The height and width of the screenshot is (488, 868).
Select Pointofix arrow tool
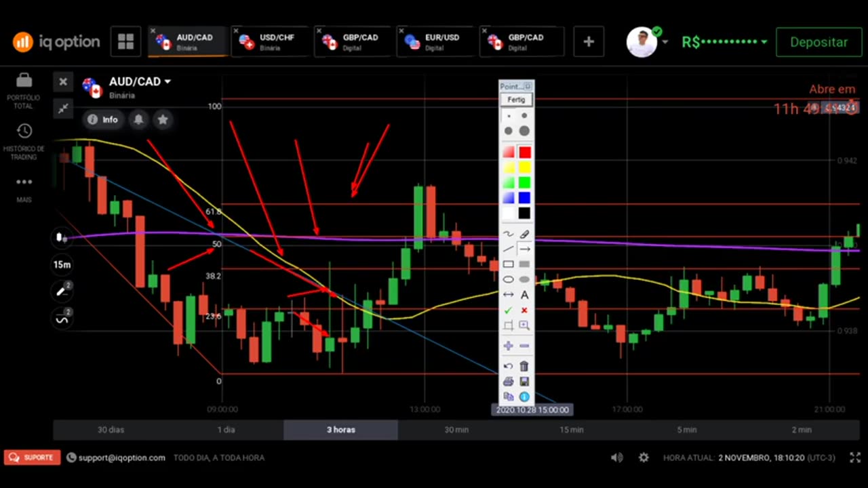click(524, 249)
